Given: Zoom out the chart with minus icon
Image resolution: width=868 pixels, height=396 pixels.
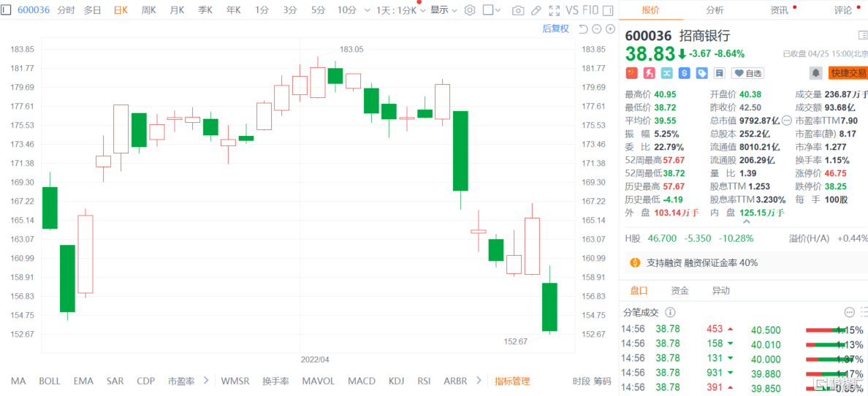Looking at the screenshot, I should [x=597, y=28].
